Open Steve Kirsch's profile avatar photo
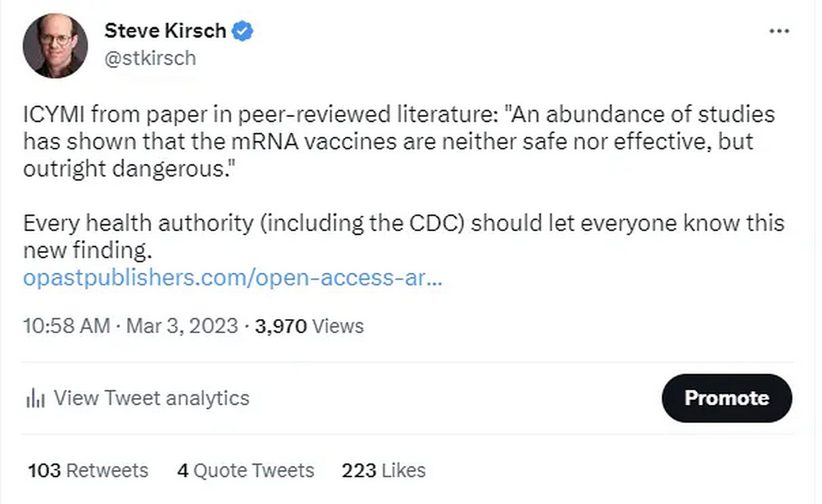 [55, 46]
